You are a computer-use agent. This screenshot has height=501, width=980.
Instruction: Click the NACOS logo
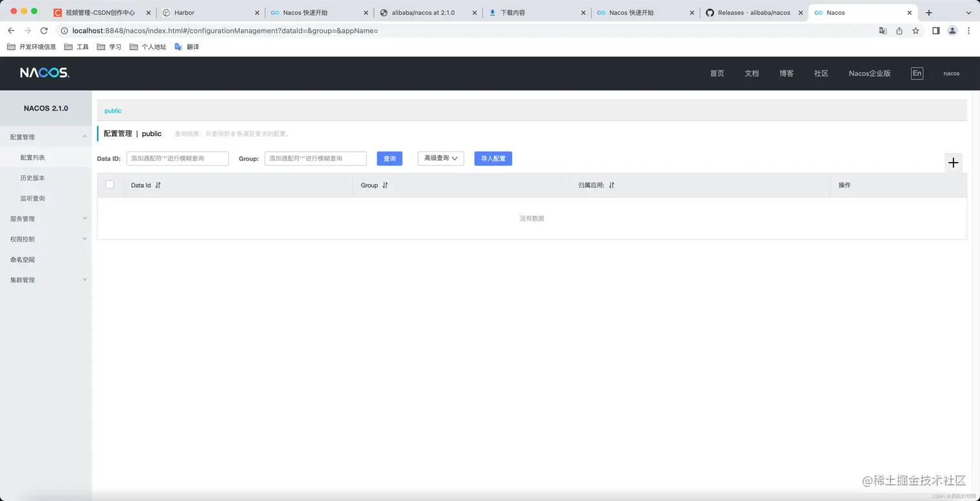coord(44,73)
